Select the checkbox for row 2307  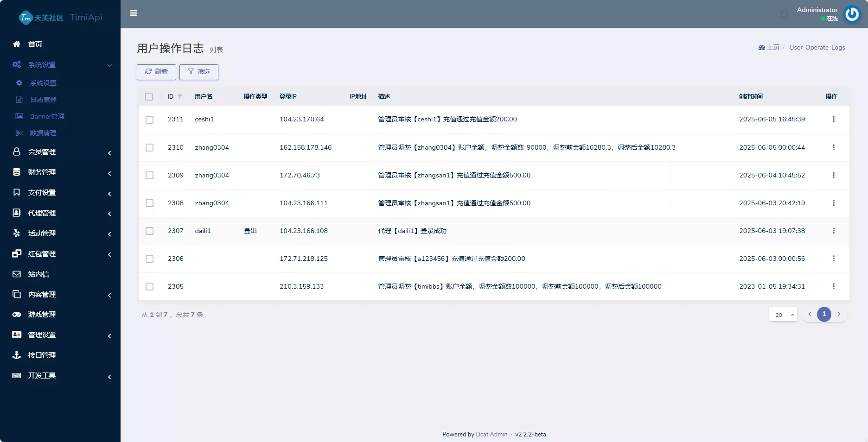click(x=149, y=231)
